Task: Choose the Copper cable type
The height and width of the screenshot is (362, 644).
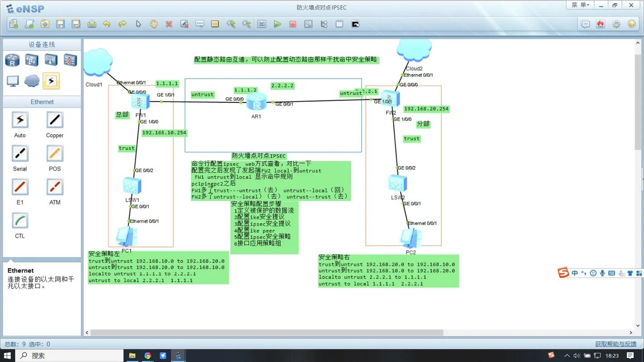Action: tap(55, 120)
